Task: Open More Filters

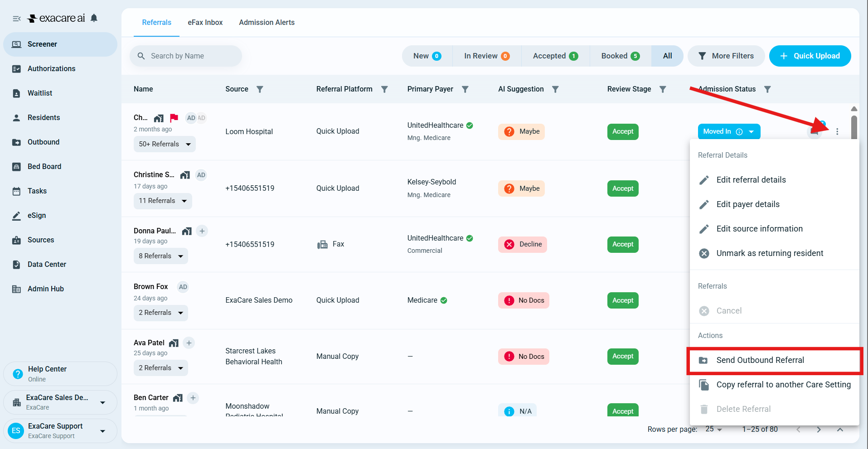Action: [726, 56]
